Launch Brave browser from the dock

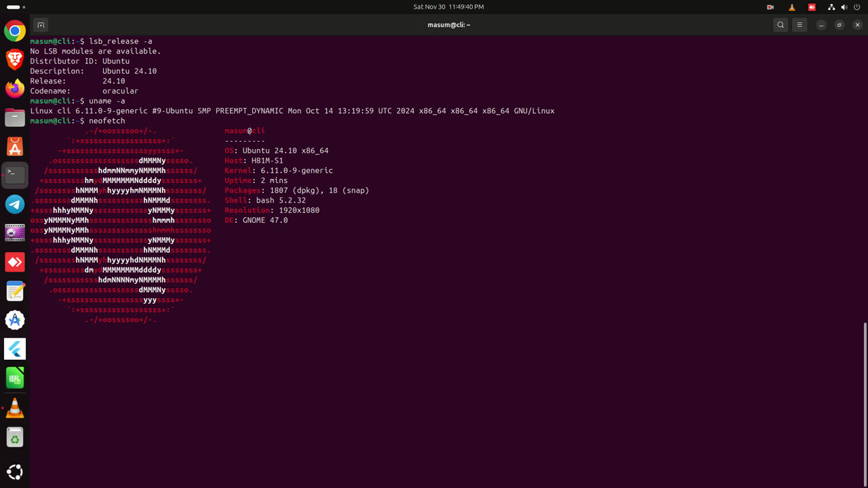tap(15, 60)
